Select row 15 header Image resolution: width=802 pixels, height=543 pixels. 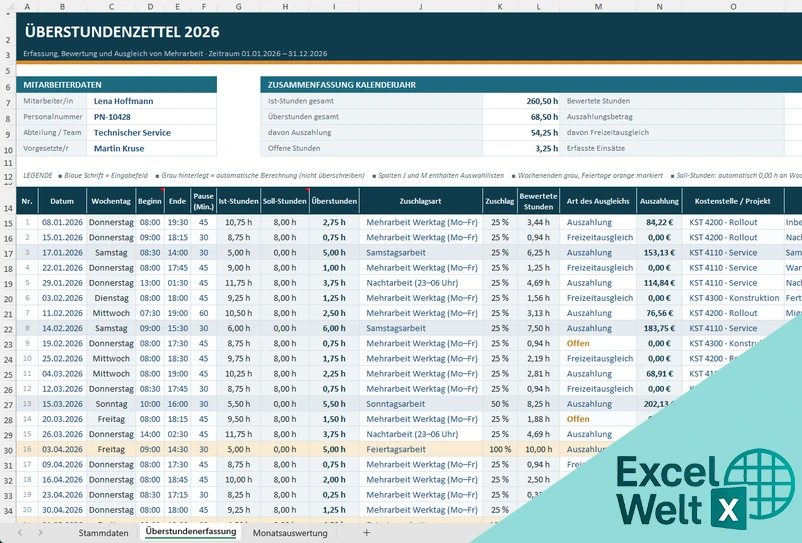click(8, 223)
